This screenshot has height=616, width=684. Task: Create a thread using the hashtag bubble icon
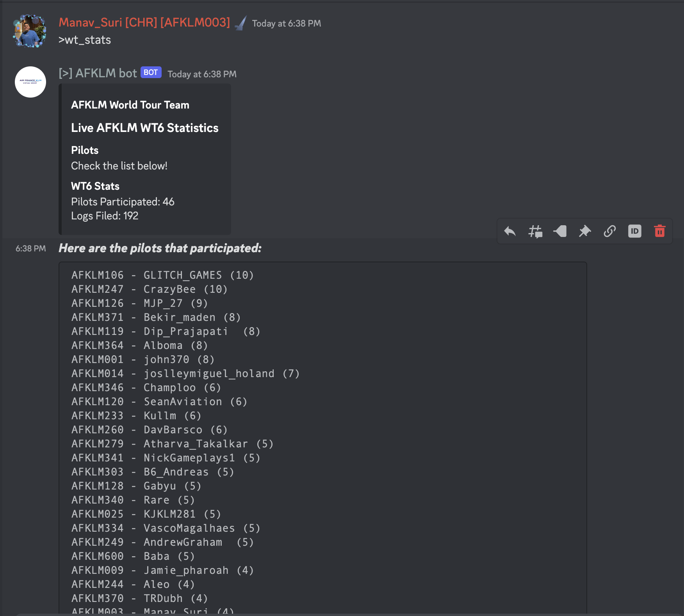[535, 231]
